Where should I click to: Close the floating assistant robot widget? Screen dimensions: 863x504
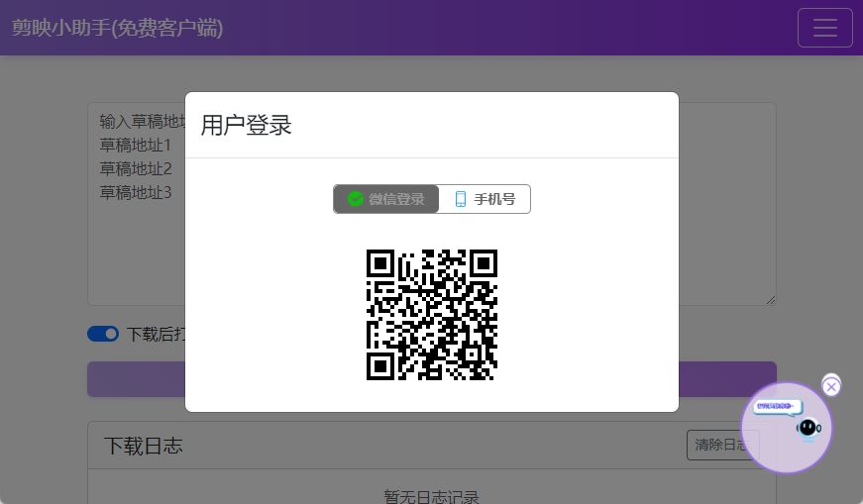coord(831,387)
